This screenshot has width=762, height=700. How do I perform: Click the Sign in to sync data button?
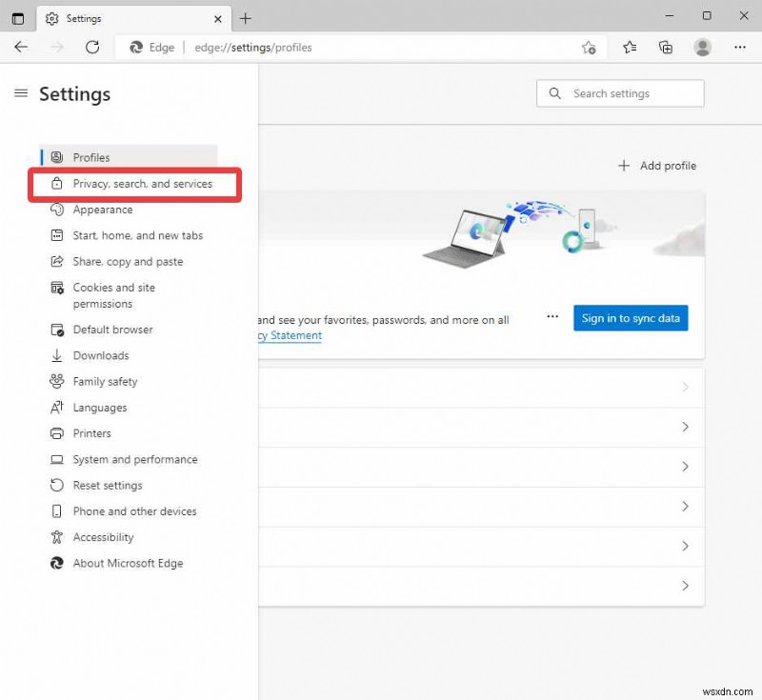click(631, 317)
